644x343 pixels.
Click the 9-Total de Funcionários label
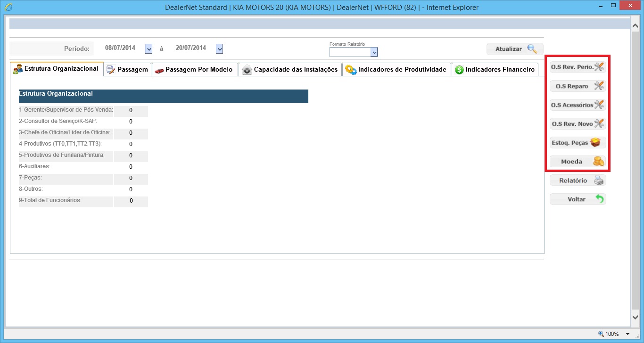pos(50,200)
